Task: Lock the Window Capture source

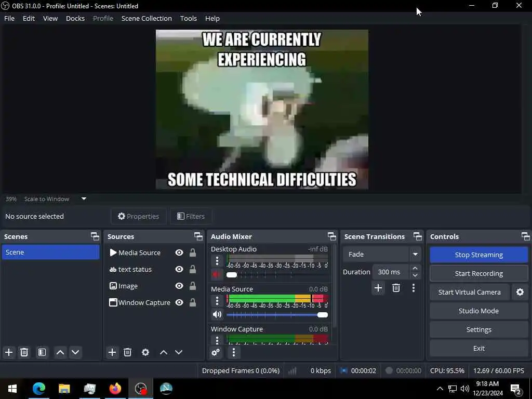Action: coord(193,303)
